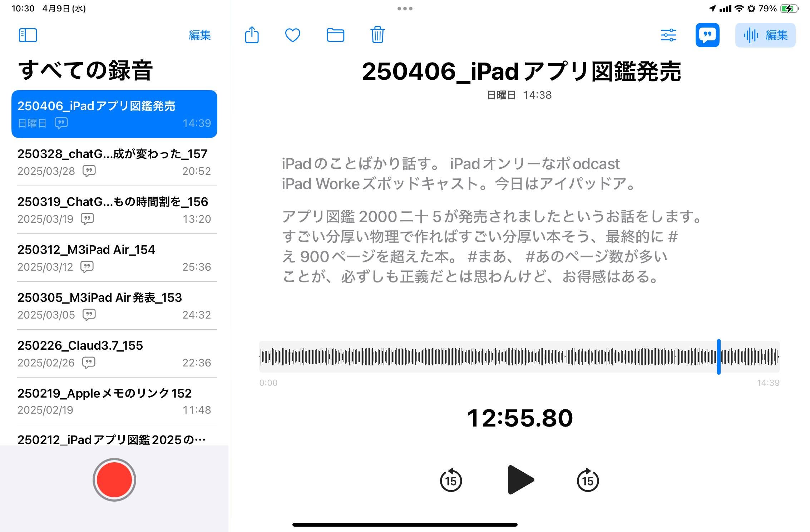Delete recording with trash icon
This screenshot has height=532, width=810.
point(377,35)
